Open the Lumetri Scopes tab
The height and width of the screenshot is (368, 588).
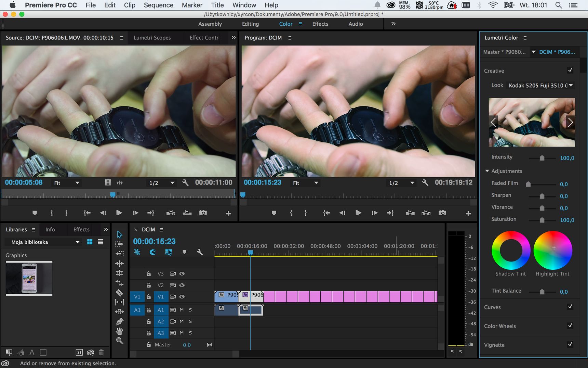[x=152, y=38]
